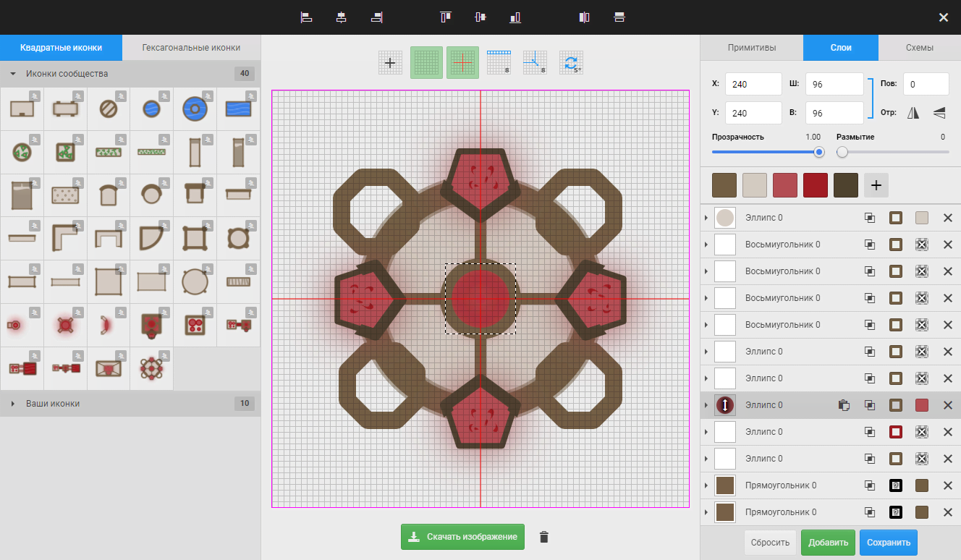Pick the bright red palette swatch
Screen dimensions: 961x560
(816, 185)
